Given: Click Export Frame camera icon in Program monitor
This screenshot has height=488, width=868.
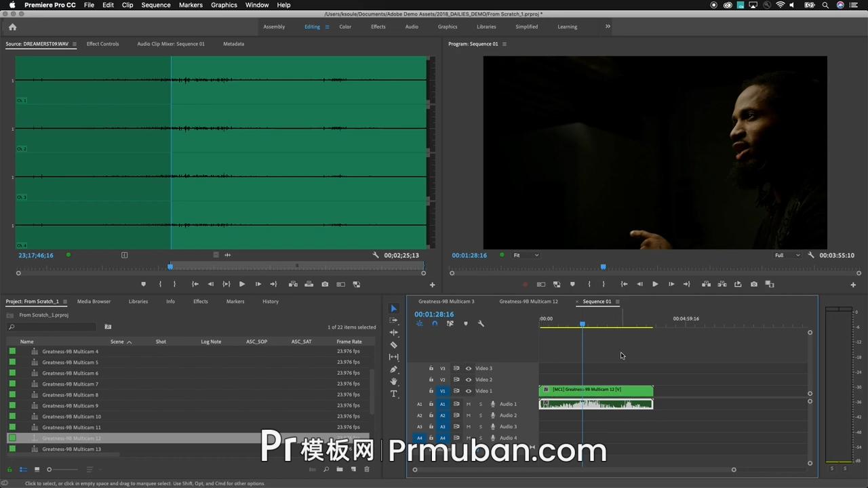Looking at the screenshot, I should point(753,285).
